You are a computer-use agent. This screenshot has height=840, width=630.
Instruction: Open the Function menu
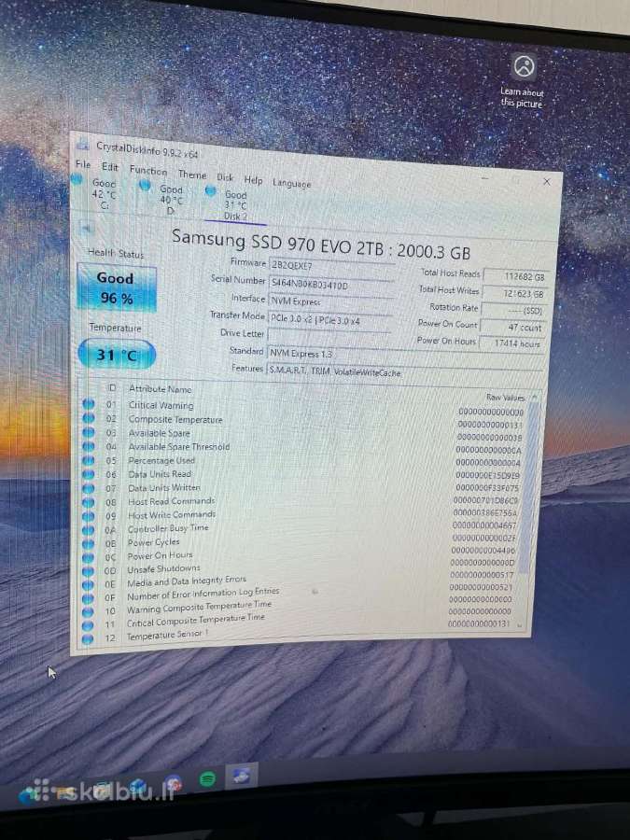(x=148, y=171)
